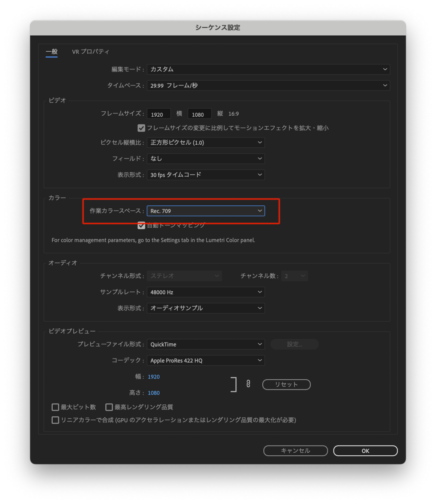Enable the 最高レンダリング品質 checkbox

tap(109, 407)
